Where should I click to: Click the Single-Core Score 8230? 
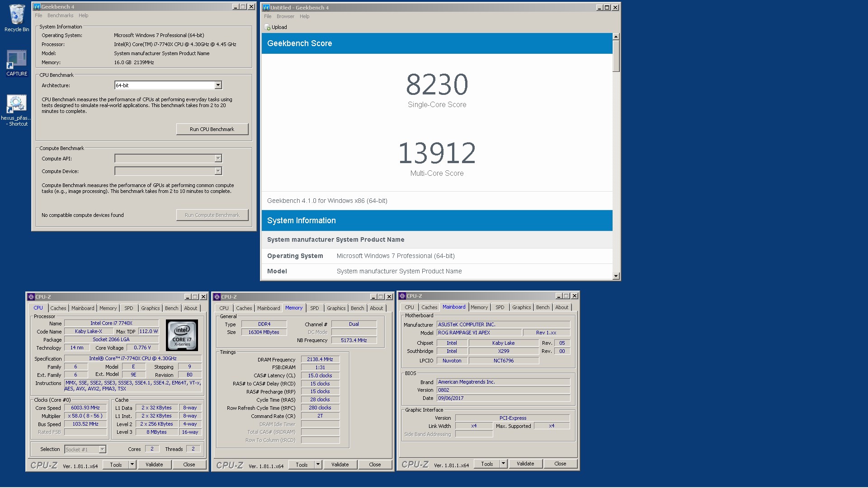coord(437,85)
